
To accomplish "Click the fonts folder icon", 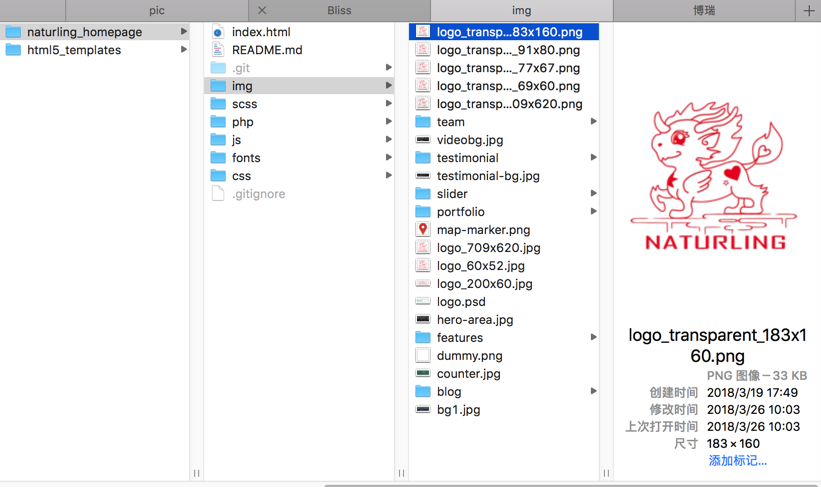I will point(218,158).
